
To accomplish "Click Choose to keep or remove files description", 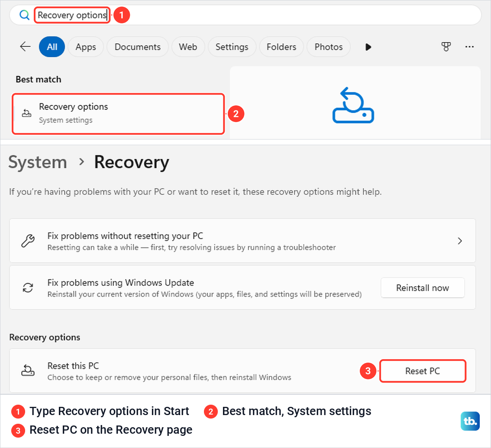I will [169, 377].
